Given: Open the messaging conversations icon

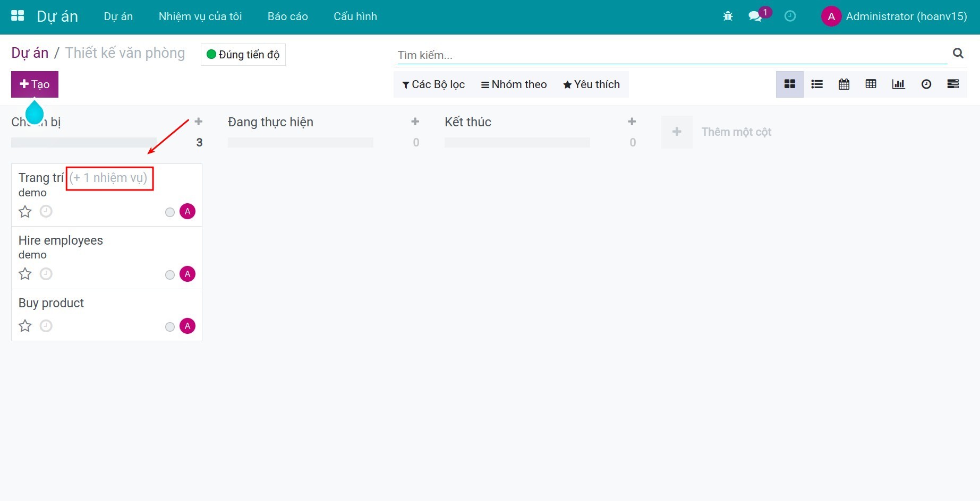Looking at the screenshot, I should point(754,16).
